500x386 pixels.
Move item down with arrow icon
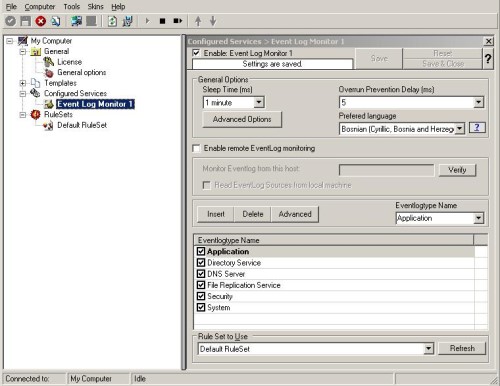tap(213, 21)
